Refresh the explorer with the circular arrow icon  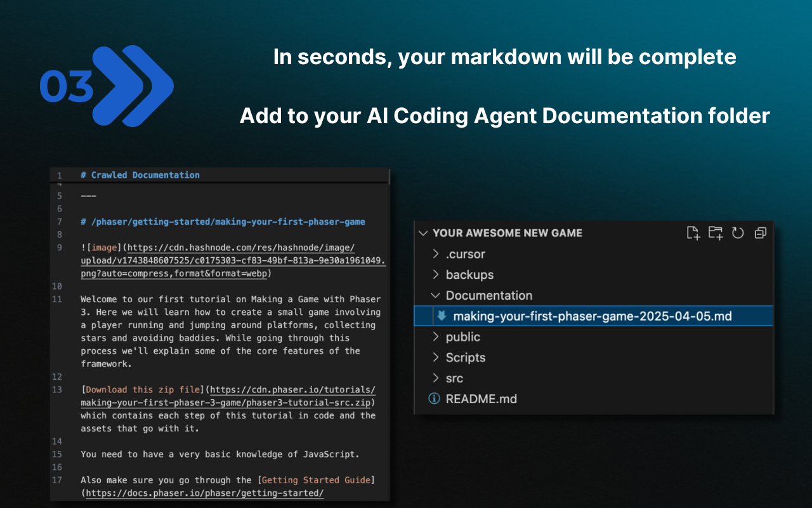[x=738, y=233]
